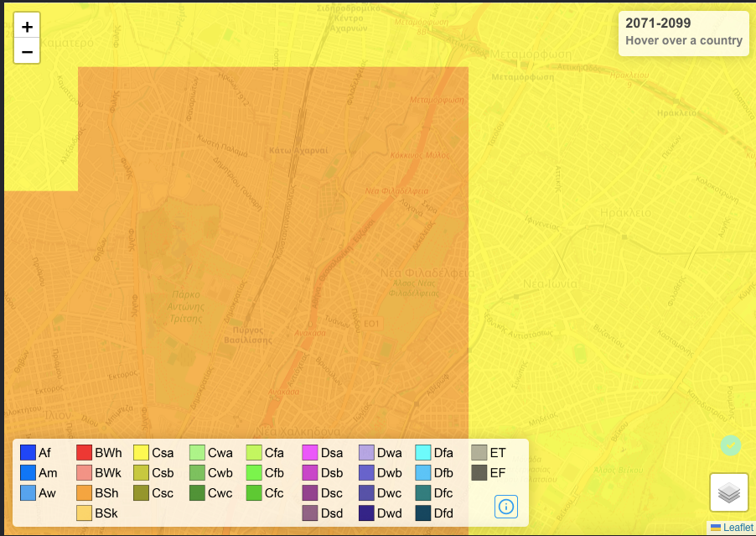This screenshot has width=756, height=536.
Task: Click the Νέα Χαλκηδόνα map label
Action: [298, 432]
